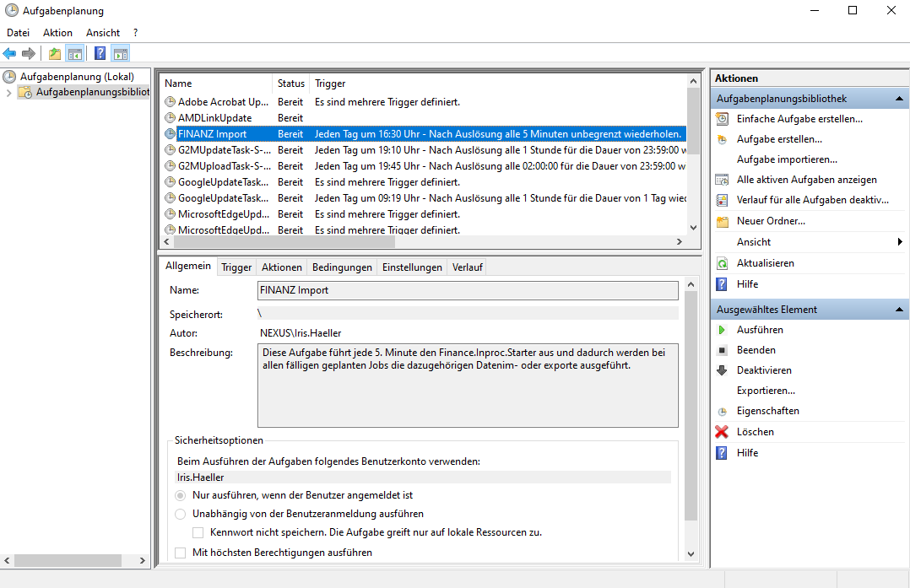This screenshot has height=588, width=910.
Task: Click the toolbar back arrow
Action: pos(10,54)
